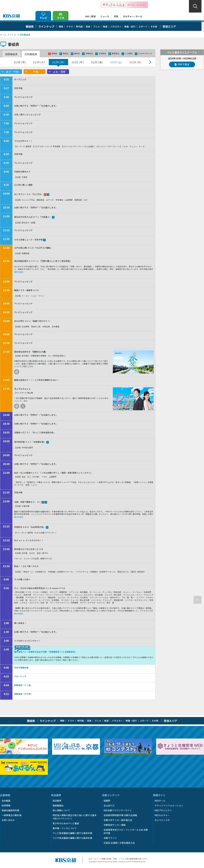Open the website globe icon for きょうとDays
This screenshot has height=868, width=204.
[x=16, y=406]
